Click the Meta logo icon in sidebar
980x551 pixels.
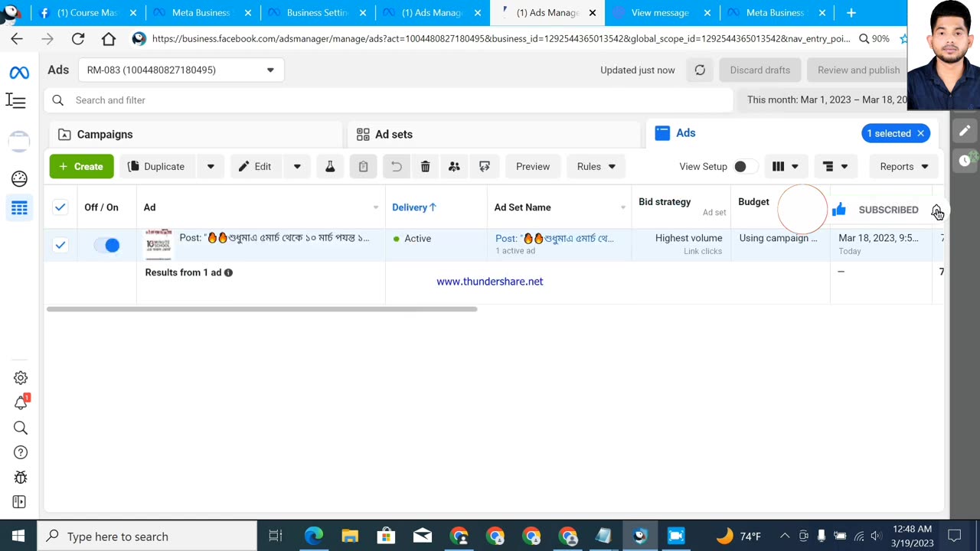point(19,73)
